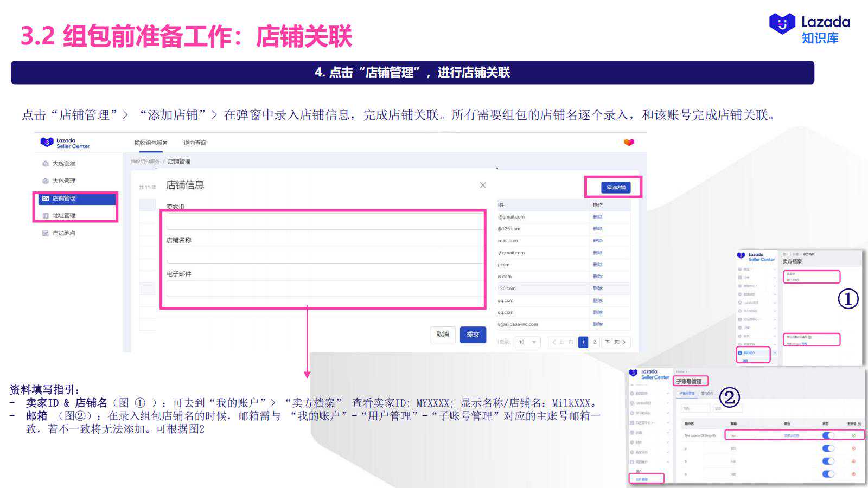The height and width of the screenshot is (488, 868).
Task: Click the 卖方档案 page title in the small screenshot
Action: click(x=792, y=261)
